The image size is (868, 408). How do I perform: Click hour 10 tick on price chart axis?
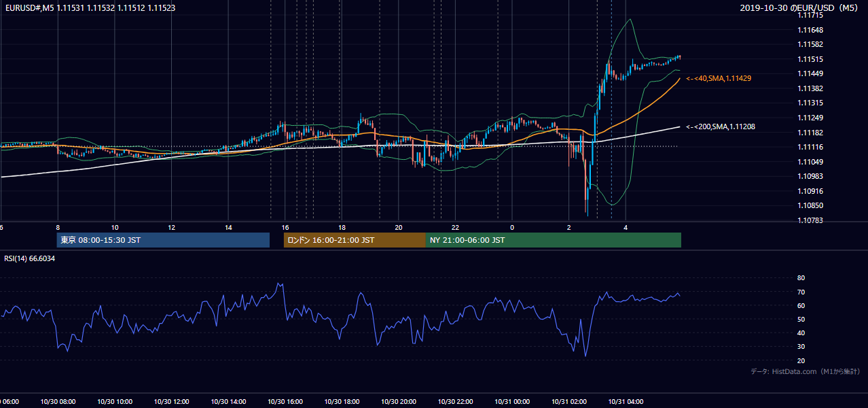point(115,227)
